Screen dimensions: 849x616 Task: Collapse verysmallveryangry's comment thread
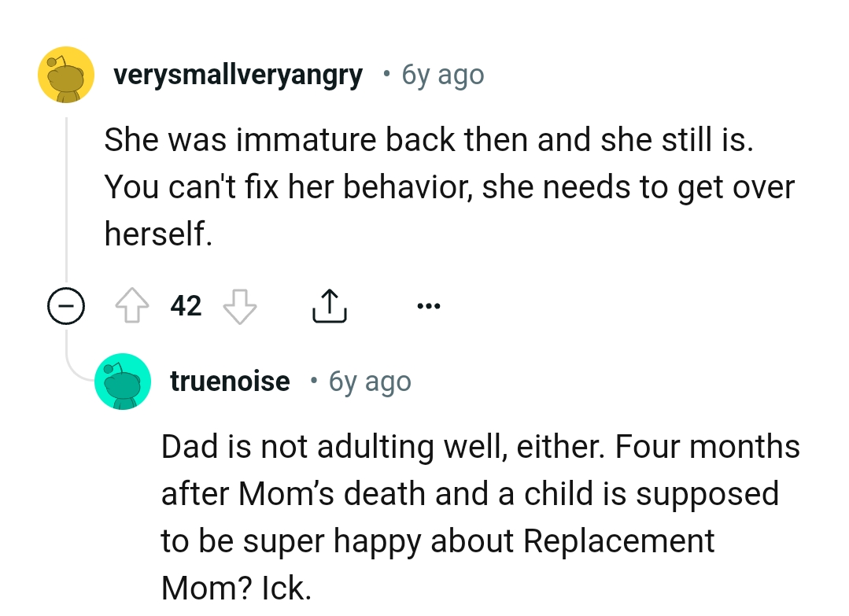pyautogui.click(x=66, y=306)
